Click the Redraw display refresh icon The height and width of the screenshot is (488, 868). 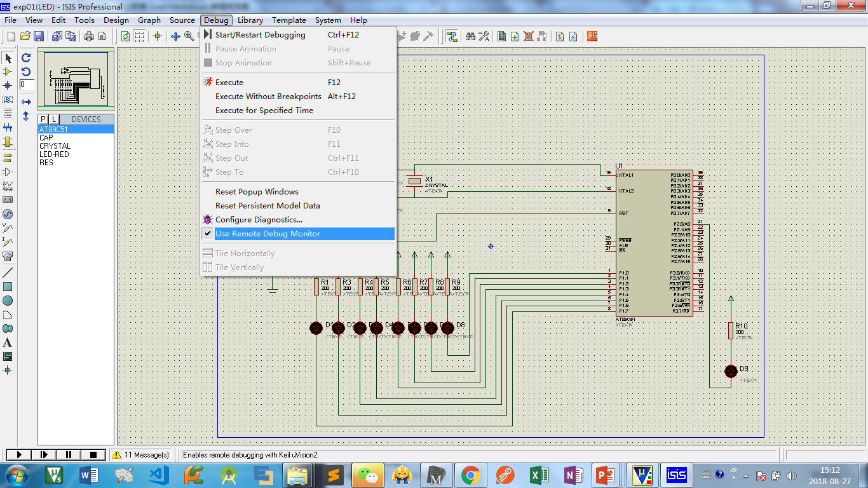pos(125,36)
